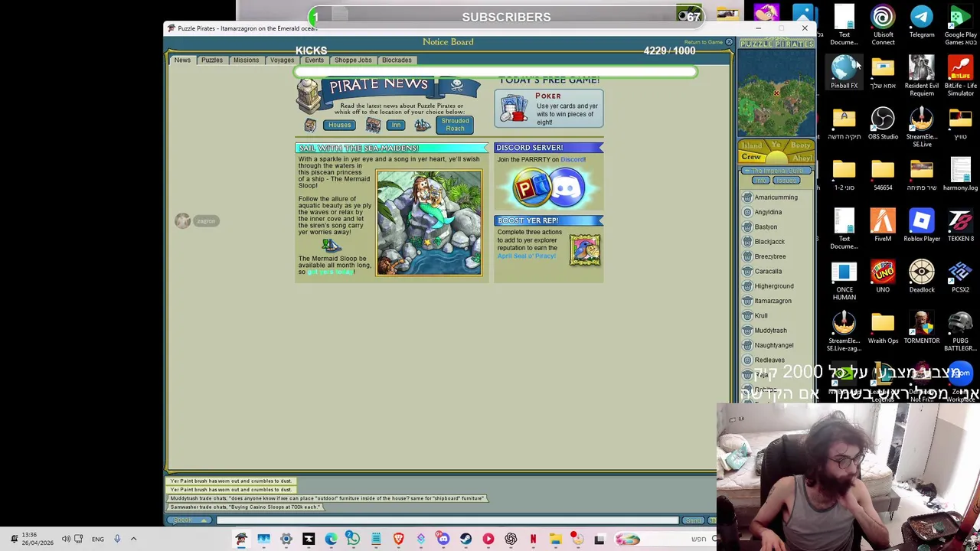Go to the Events tab
This screenshot has width=980, height=551.
(x=314, y=60)
